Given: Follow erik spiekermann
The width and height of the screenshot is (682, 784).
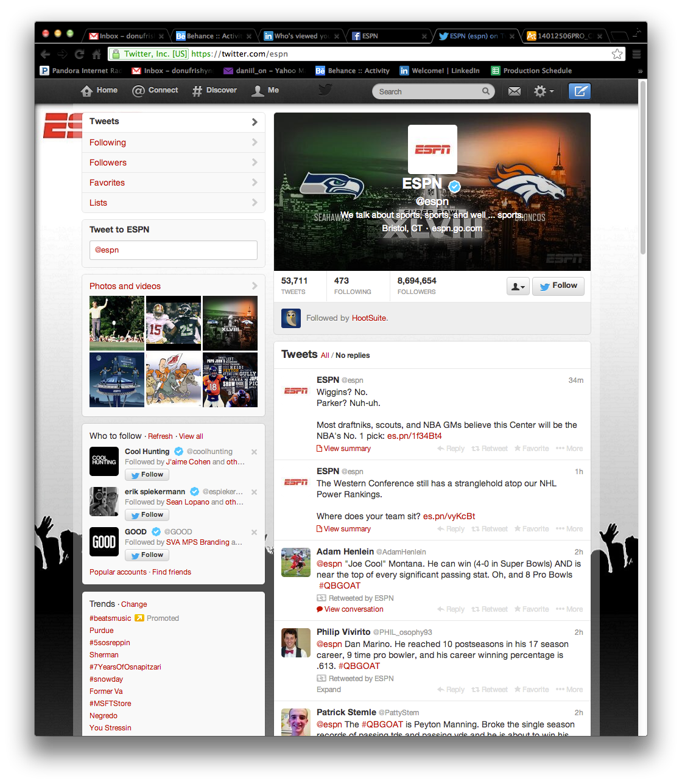Looking at the screenshot, I should 147,515.
